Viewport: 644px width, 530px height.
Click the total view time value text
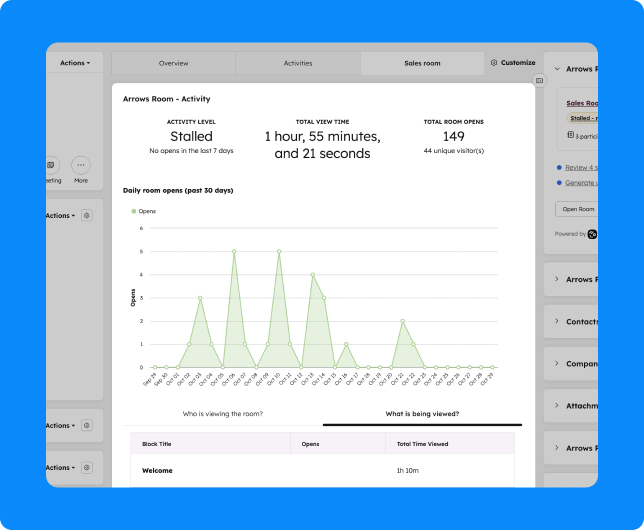click(322, 145)
